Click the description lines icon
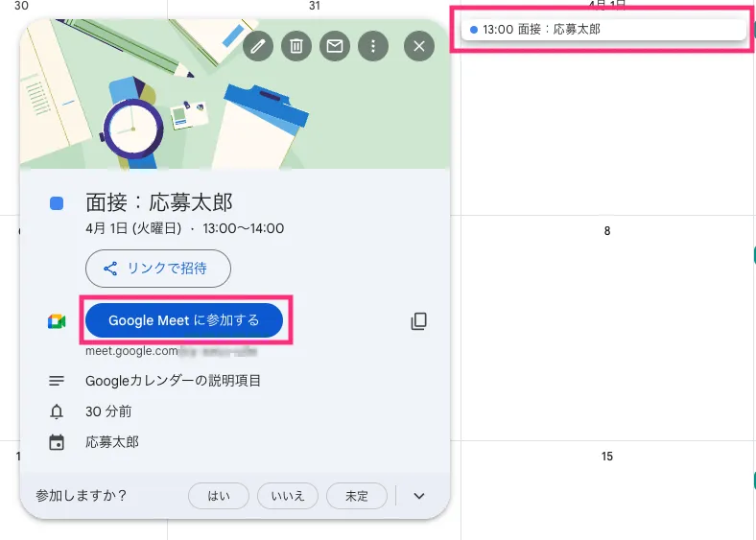This screenshot has height=540, width=756. pos(57,381)
